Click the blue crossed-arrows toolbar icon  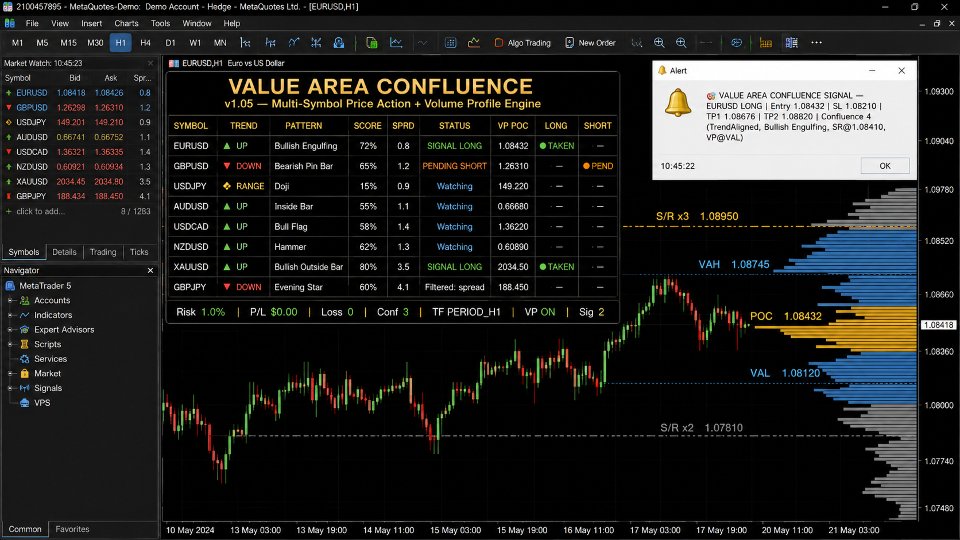[316, 43]
